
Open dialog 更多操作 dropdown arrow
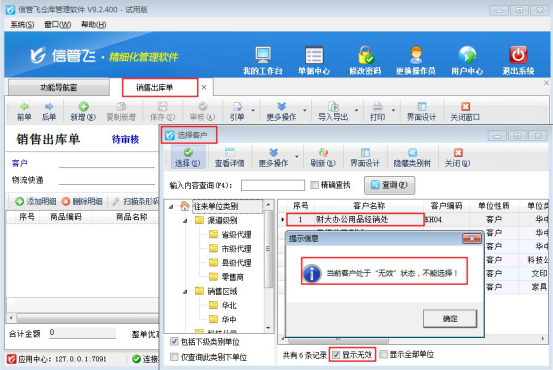tap(297, 157)
